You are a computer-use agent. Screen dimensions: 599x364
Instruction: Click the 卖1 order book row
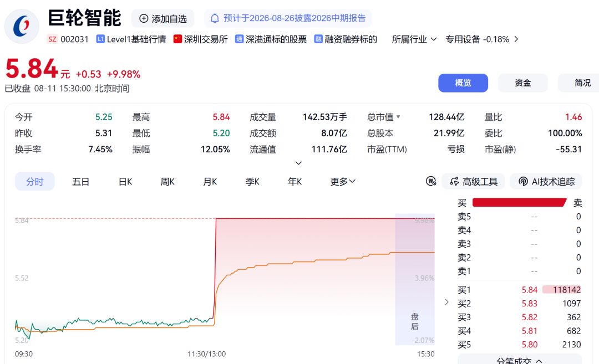click(x=519, y=271)
